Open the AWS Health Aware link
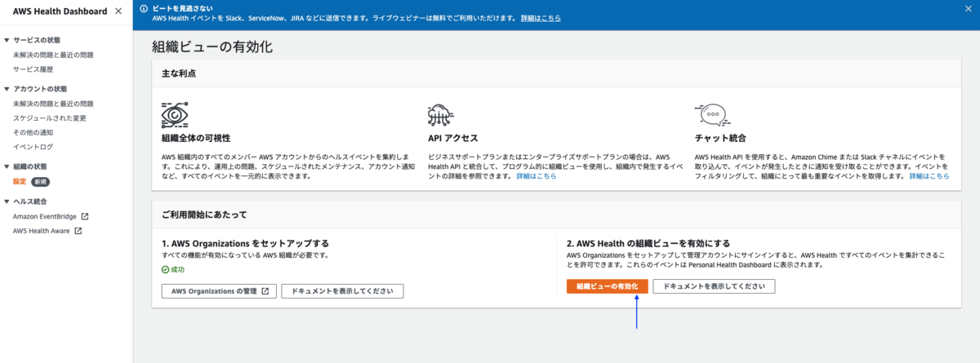Viewport: 980px width, 363px height. (x=42, y=231)
